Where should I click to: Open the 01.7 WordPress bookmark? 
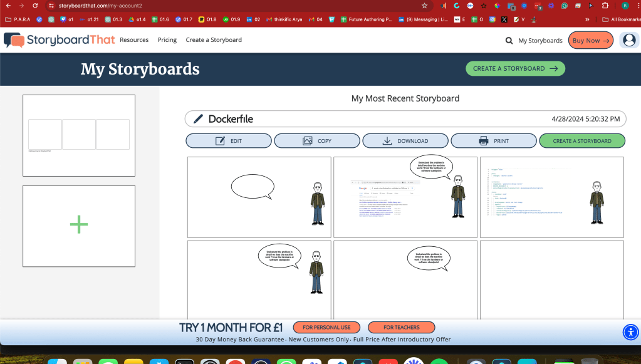(184, 19)
